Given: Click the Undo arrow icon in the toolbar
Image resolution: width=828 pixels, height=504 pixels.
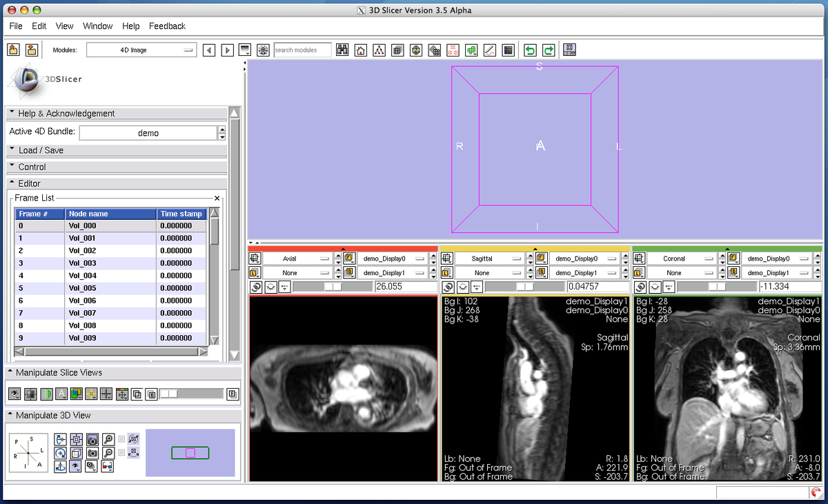Looking at the screenshot, I should [x=531, y=50].
